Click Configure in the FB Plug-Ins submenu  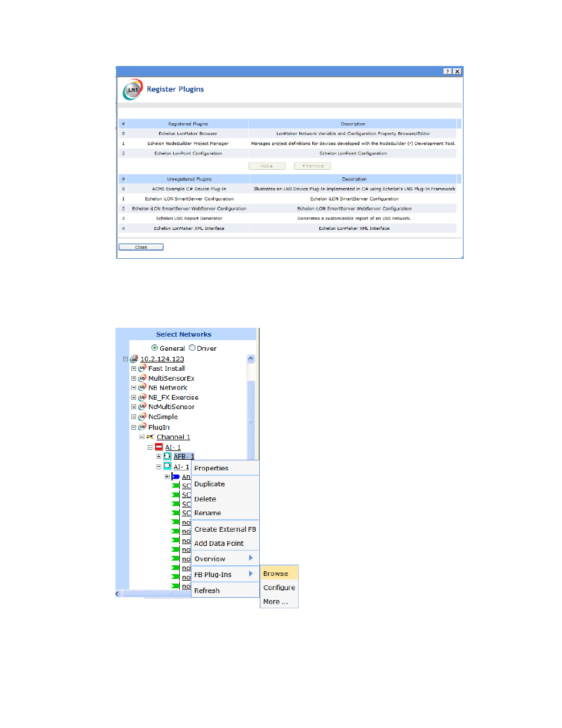[279, 588]
